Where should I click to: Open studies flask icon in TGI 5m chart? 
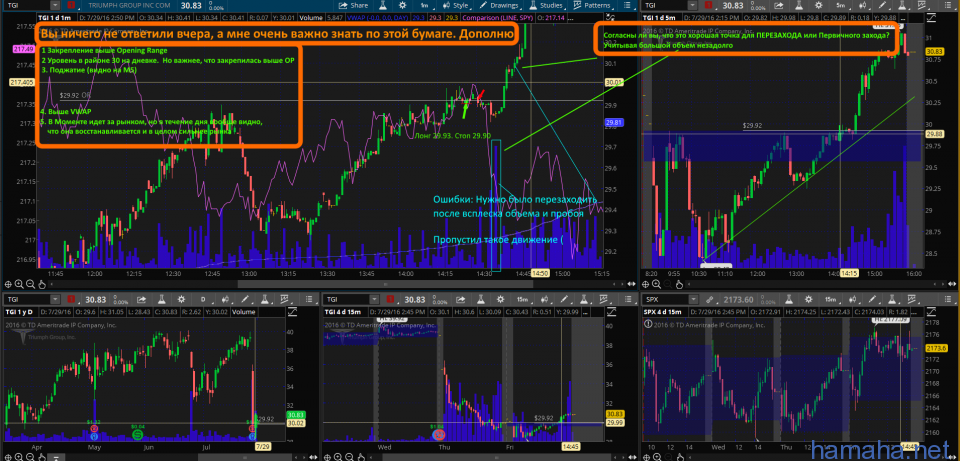(x=902, y=6)
